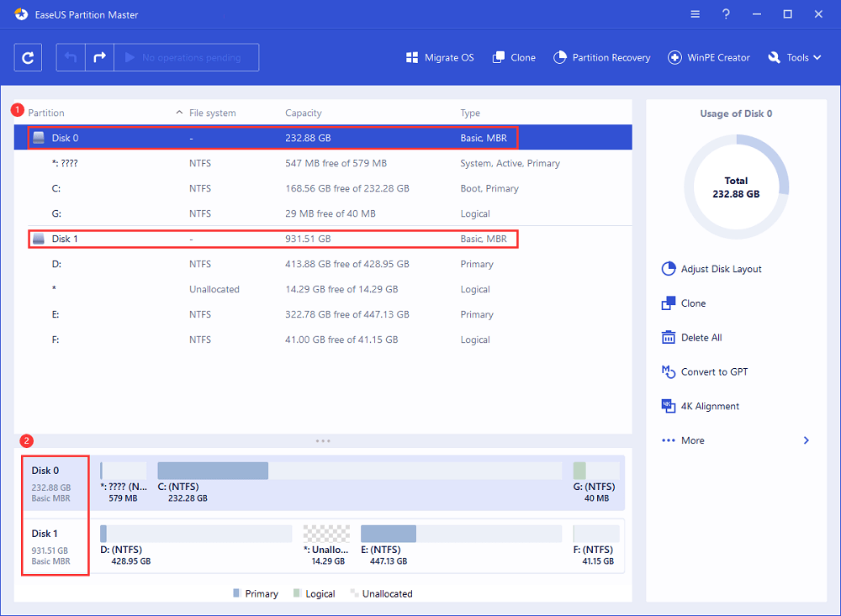Click Adjust Disk Layout icon
This screenshot has height=616, width=841.
point(669,269)
